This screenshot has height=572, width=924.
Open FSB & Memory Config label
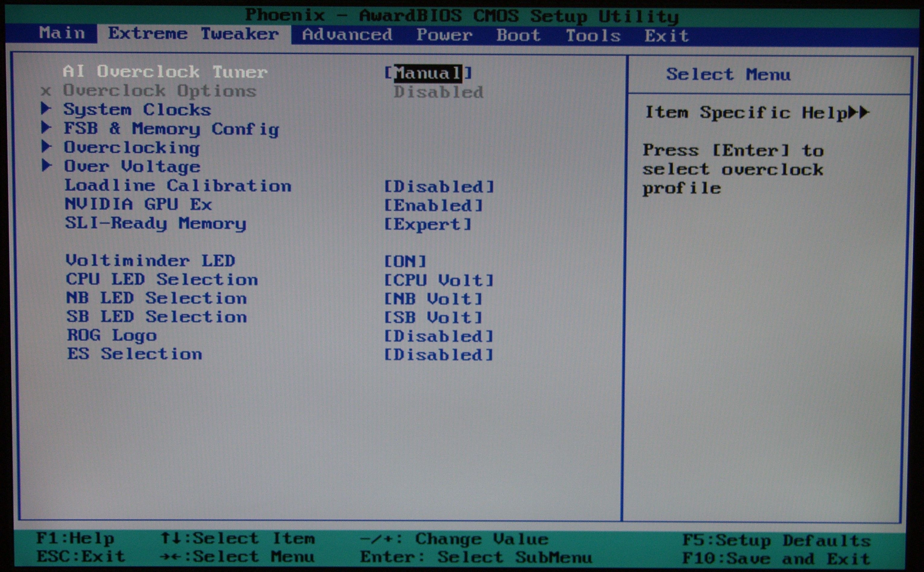[171, 129]
